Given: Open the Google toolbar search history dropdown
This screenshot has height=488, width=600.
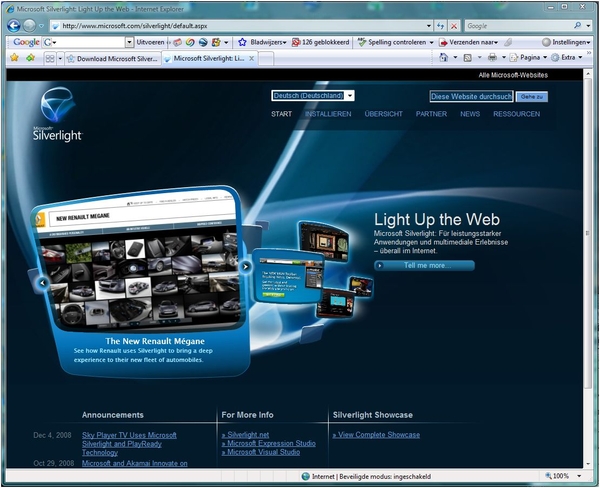Looking at the screenshot, I should point(129,42).
